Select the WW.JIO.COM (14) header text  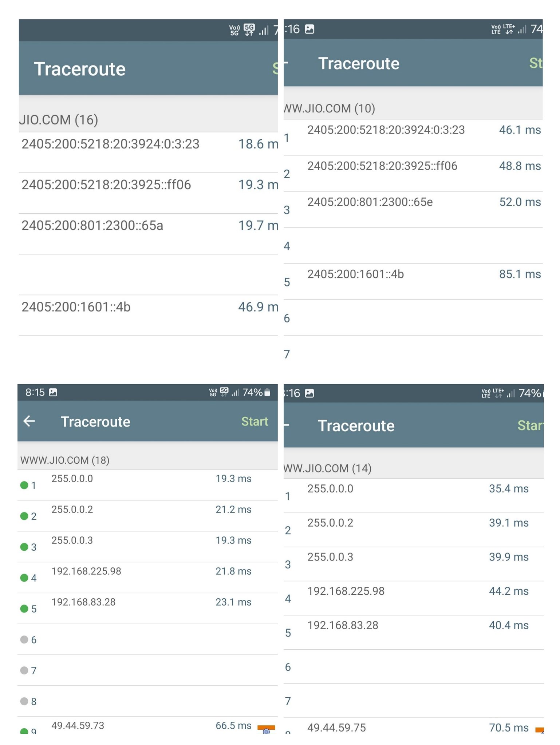(328, 468)
